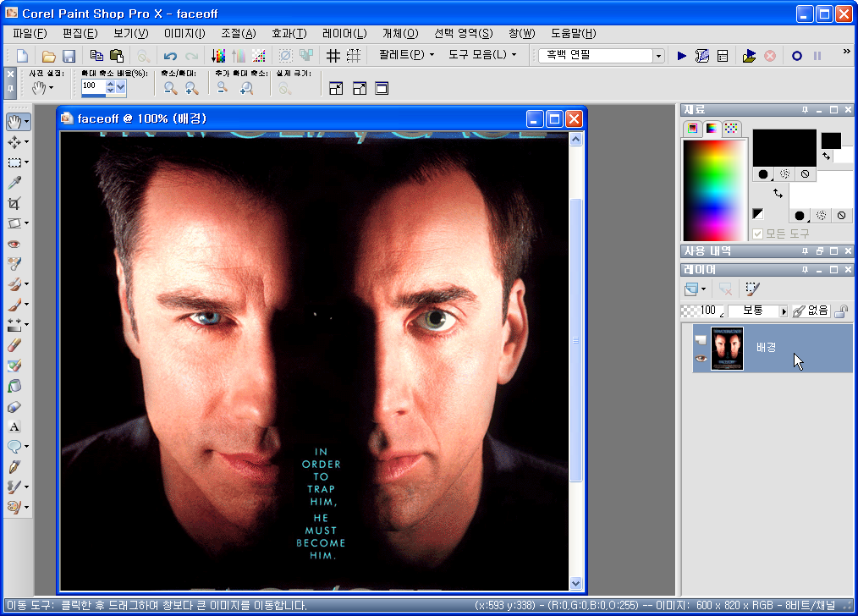Select the Clone brush tool
858x616 pixels.
pyautogui.click(x=14, y=284)
